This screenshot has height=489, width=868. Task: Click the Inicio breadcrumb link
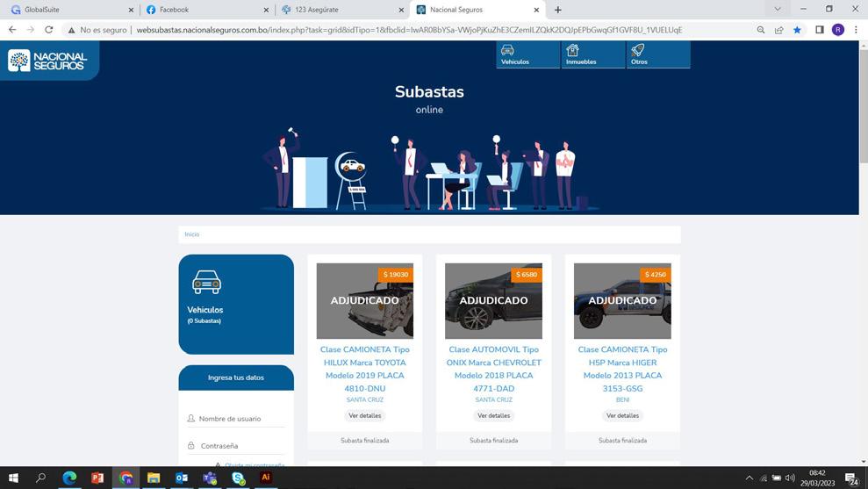pos(191,234)
